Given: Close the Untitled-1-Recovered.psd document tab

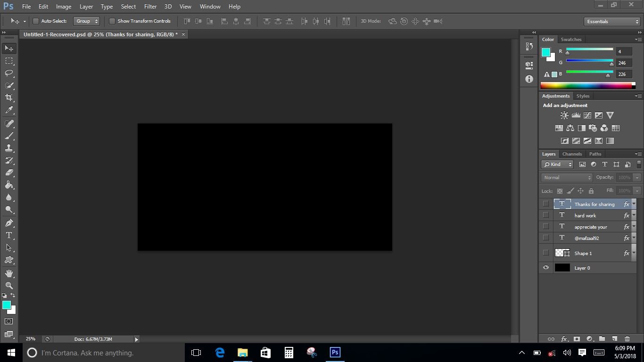Looking at the screenshot, I should click(183, 34).
